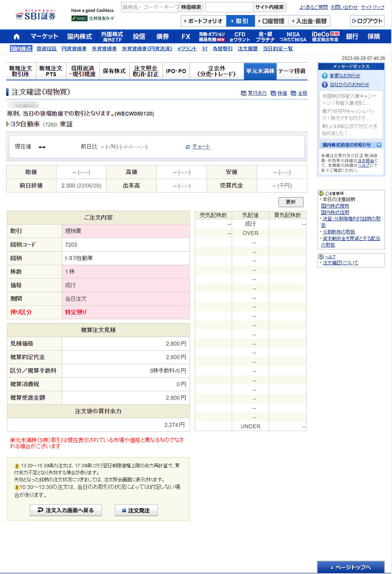Click the 更新 refresh button
Screen dimensions: 392x574
[x=291, y=202]
